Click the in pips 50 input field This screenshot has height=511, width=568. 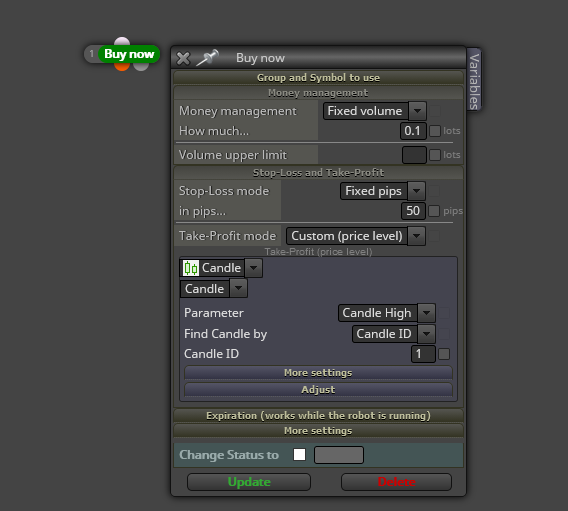point(413,211)
